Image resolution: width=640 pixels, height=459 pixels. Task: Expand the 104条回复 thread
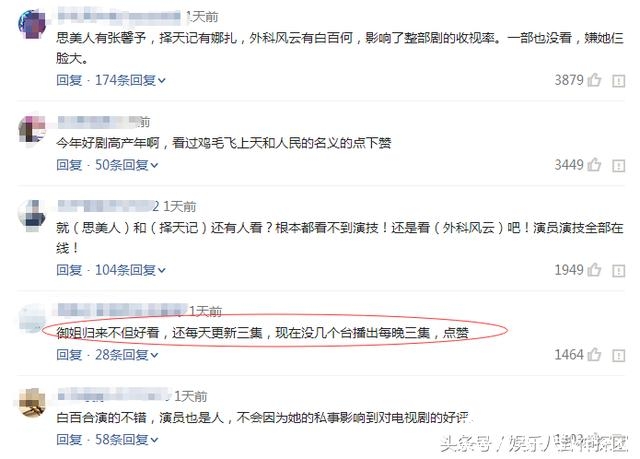pos(130,270)
